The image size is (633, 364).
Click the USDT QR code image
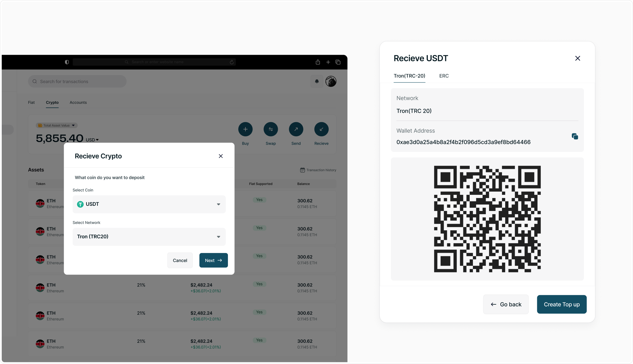coord(487,219)
